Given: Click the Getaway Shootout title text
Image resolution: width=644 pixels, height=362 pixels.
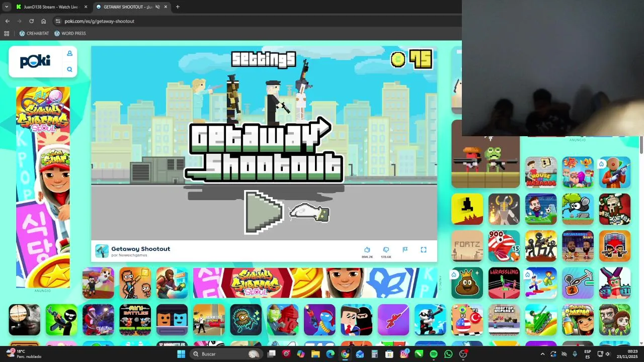Looking at the screenshot, I should (x=140, y=249).
